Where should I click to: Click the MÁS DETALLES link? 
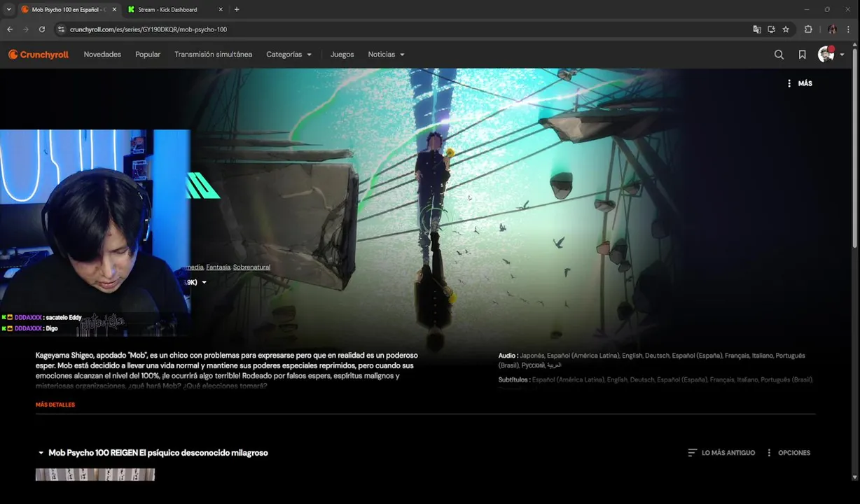click(55, 405)
